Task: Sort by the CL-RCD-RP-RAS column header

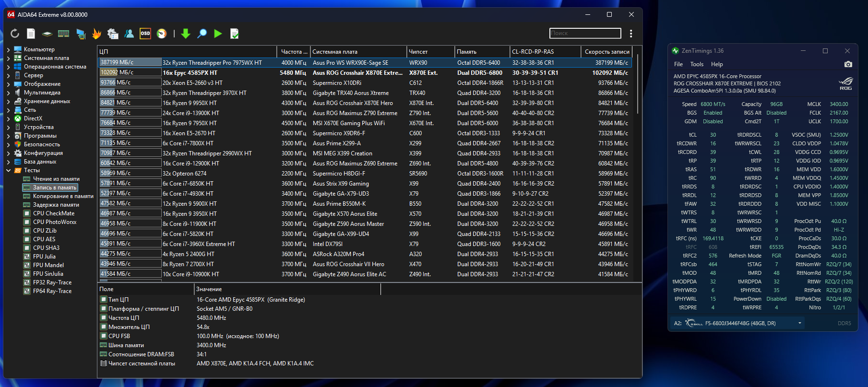Action: pyautogui.click(x=546, y=51)
